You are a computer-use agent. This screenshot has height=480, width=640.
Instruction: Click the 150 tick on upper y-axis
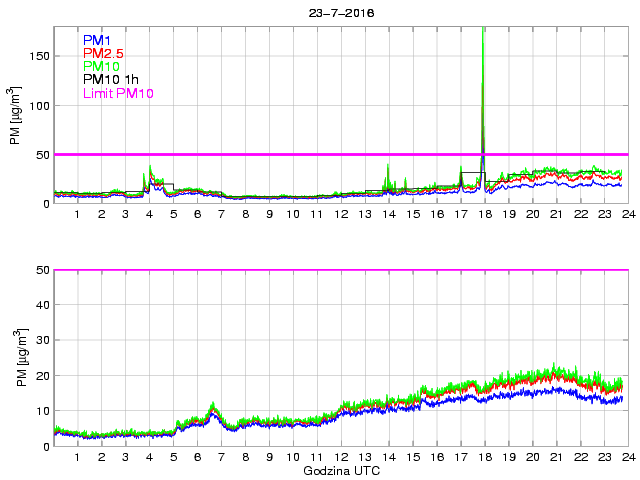[40, 56]
